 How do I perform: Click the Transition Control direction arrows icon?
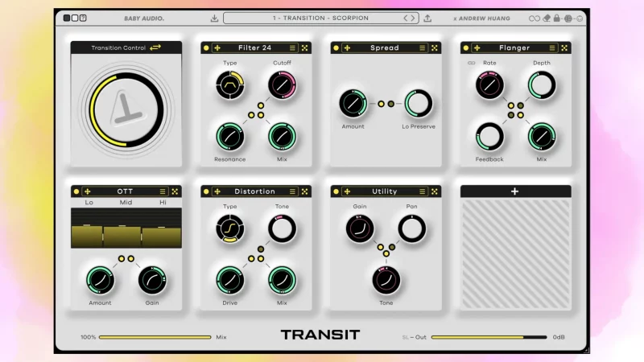click(x=155, y=47)
